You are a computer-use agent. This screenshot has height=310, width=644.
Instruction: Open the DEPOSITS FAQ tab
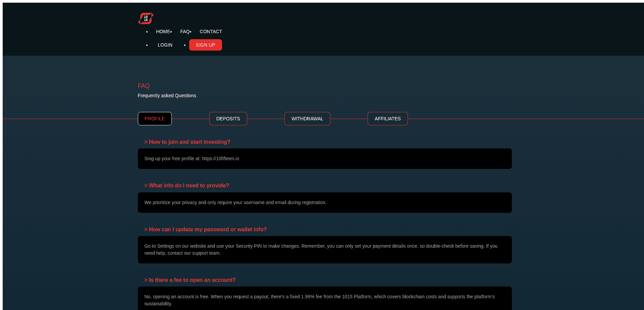coord(228,119)
